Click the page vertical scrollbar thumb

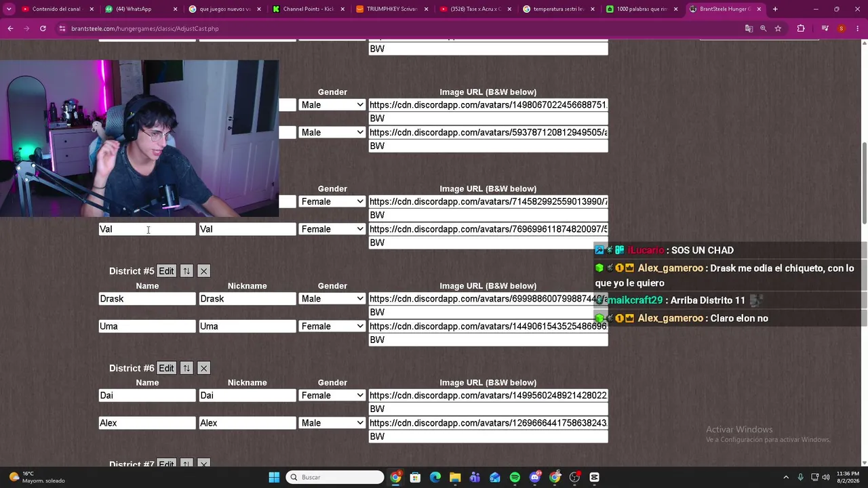coord(864,183)
